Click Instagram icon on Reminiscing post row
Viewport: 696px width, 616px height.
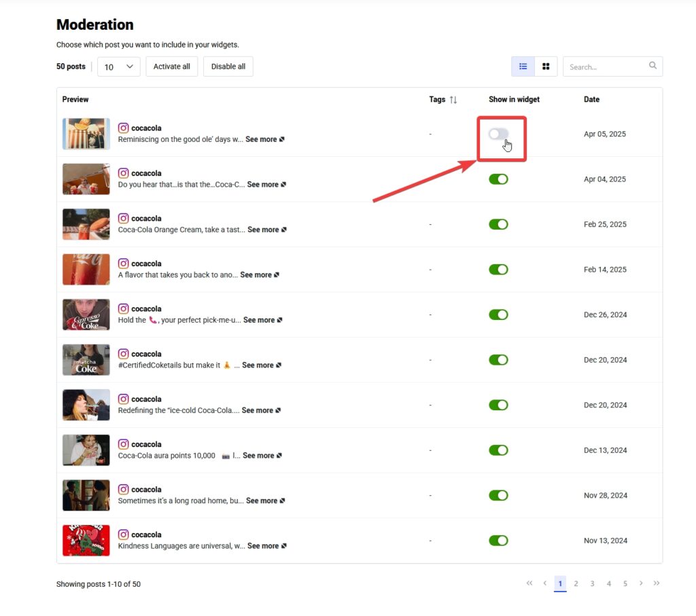tap(124, 128)
